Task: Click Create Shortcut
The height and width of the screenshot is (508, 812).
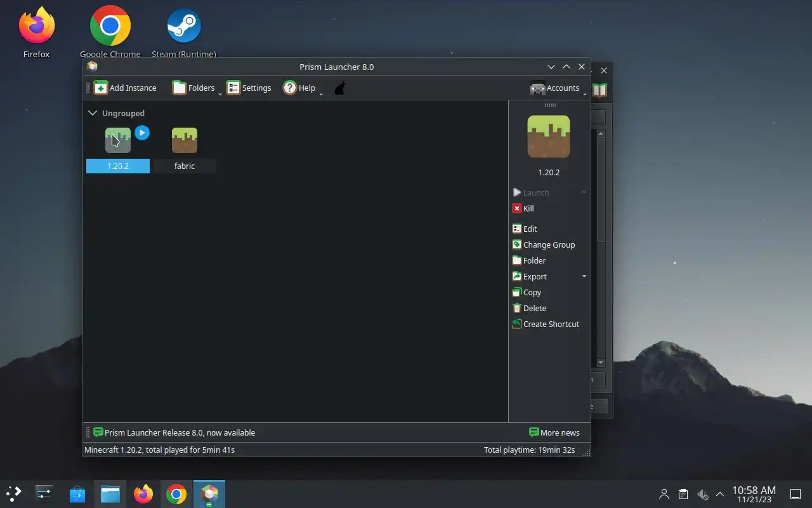Action: (546, 324)
